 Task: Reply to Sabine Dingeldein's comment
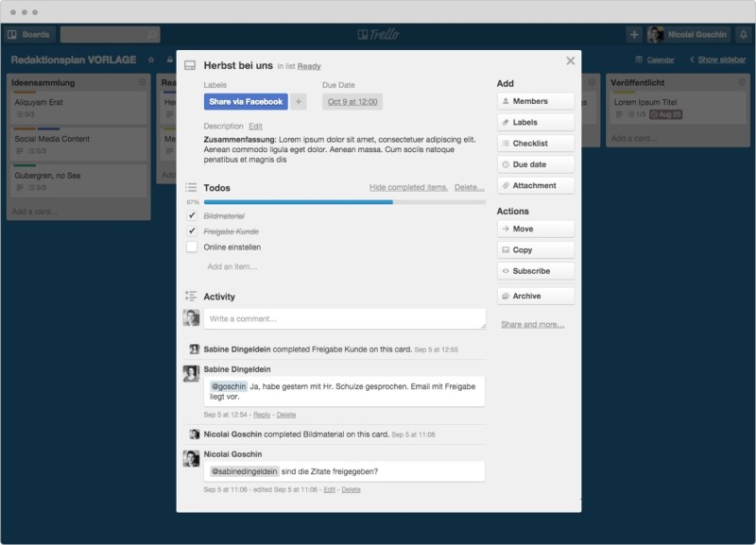[262, 415]
